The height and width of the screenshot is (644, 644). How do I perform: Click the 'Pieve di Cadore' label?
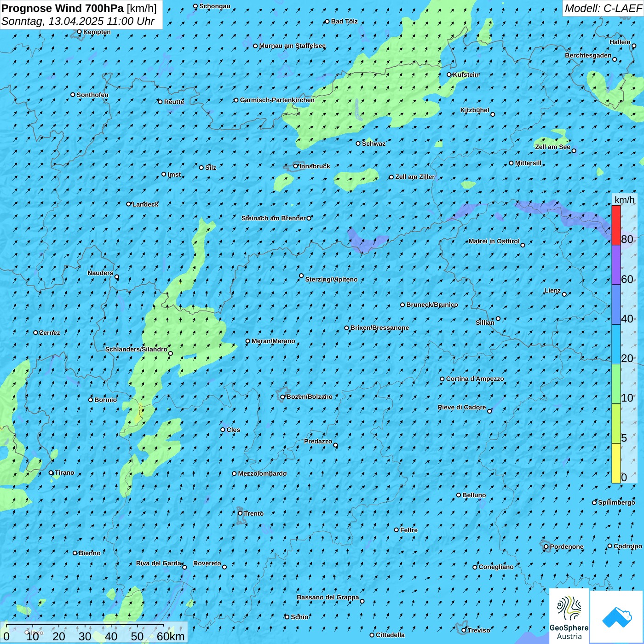462,407
